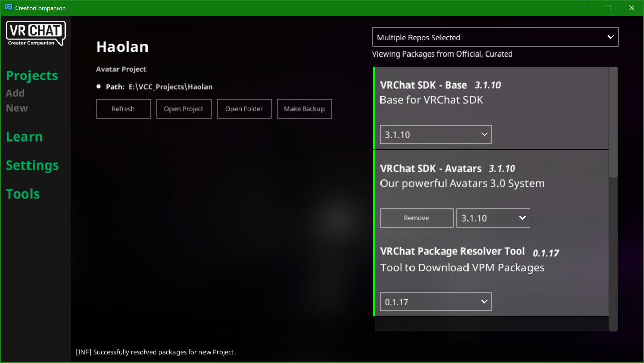The height and width of the screenshot is (363, 644).
Task: Click the Haolan project title
Action: point(123,47)
